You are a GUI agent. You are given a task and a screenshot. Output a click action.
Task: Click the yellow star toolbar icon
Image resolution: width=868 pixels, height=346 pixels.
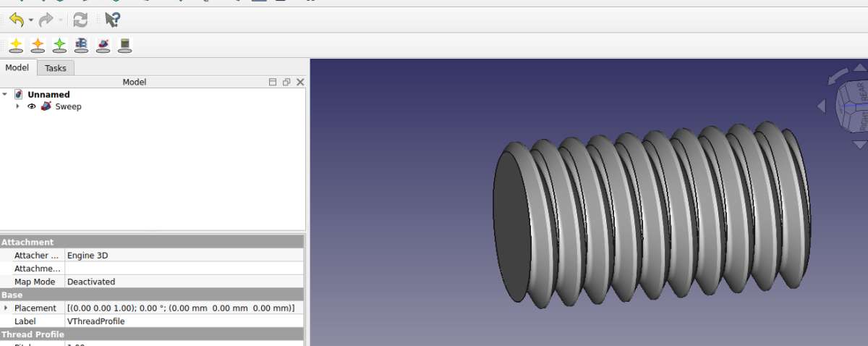click(x=16, y=46)
